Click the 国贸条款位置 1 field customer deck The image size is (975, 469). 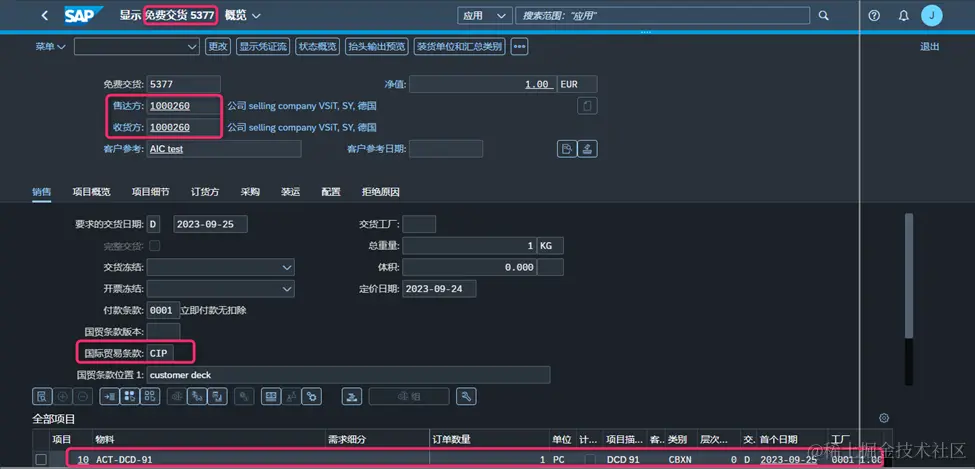pyautogui.click(x=348, y=374)
